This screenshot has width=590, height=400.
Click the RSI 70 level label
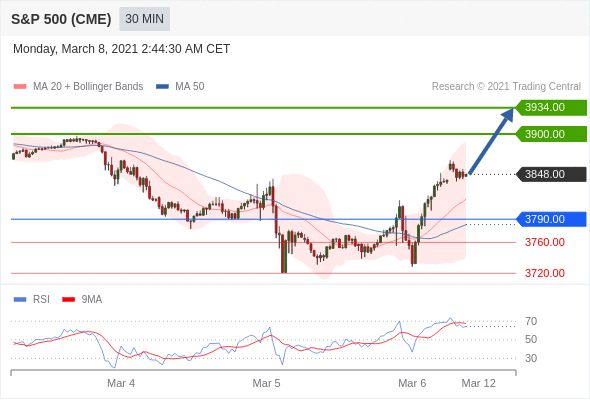point(531,321)
